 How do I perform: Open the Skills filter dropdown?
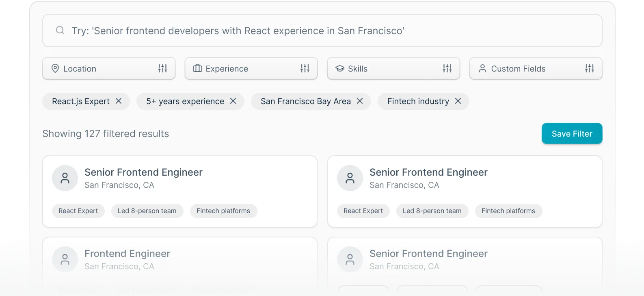(x=393, y=68)
